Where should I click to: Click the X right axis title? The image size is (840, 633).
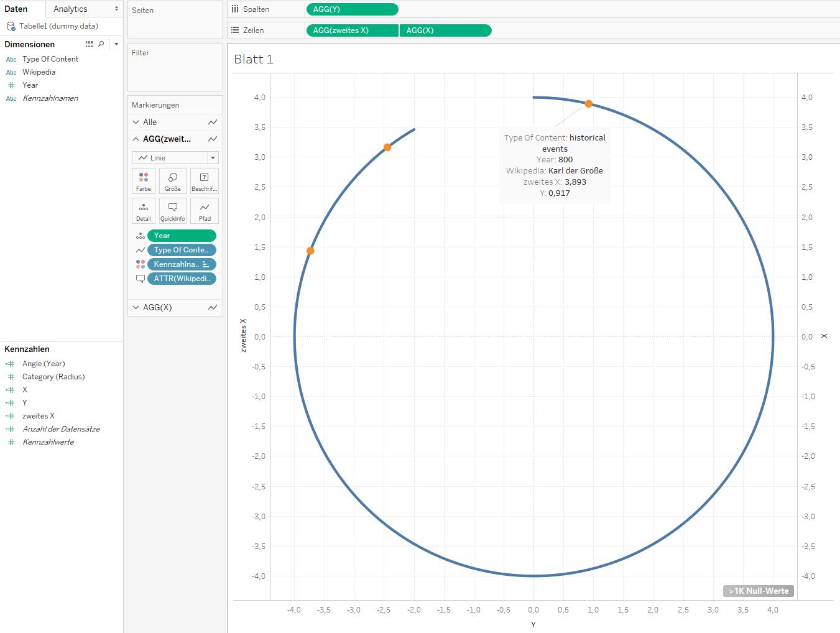(824, 336)
